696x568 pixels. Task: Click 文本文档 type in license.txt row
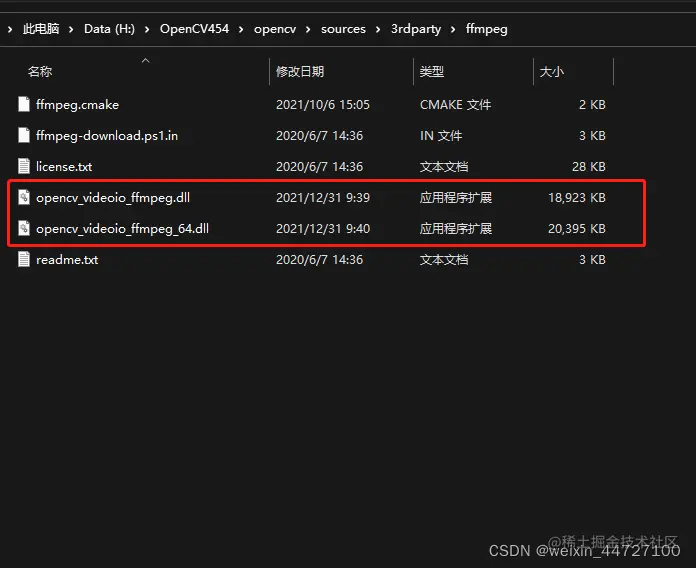coord(444,167)
